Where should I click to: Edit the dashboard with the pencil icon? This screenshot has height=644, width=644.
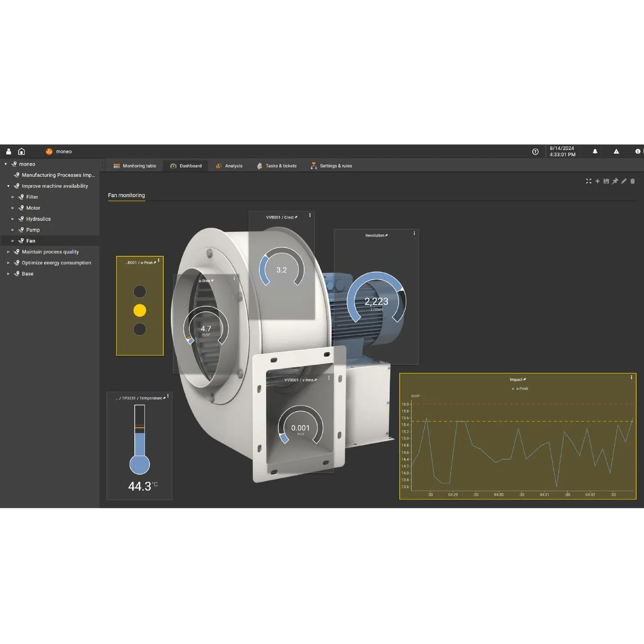coord(624,181)
